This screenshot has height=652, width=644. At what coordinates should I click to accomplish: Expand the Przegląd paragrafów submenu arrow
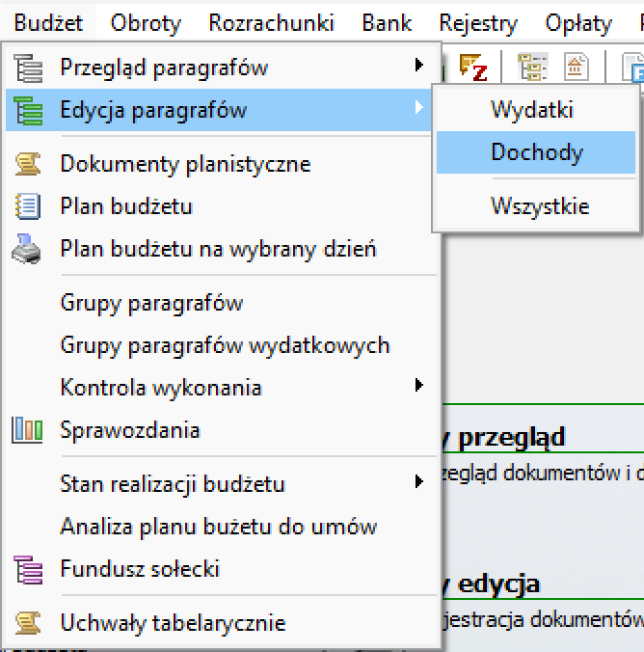[x=419, y=66]
